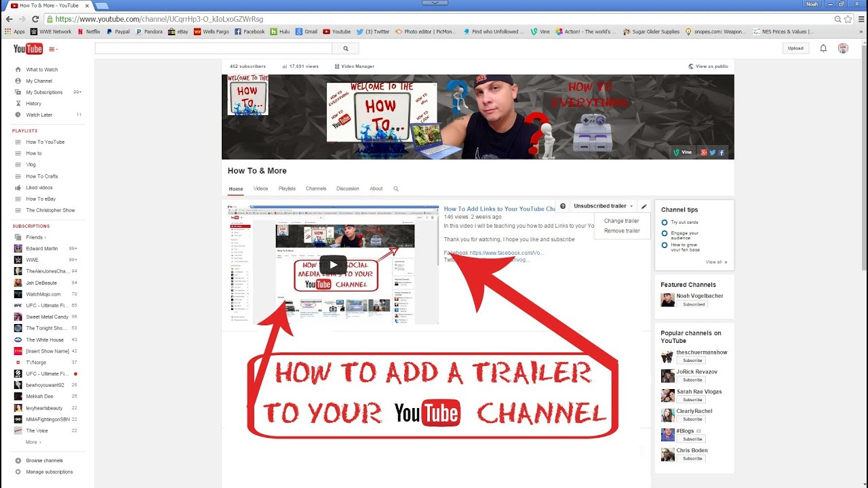Image resolution: width=868 pixels, height=488 pixels.
Task: Open the Facebook bookmark
Action: [250, 31]
